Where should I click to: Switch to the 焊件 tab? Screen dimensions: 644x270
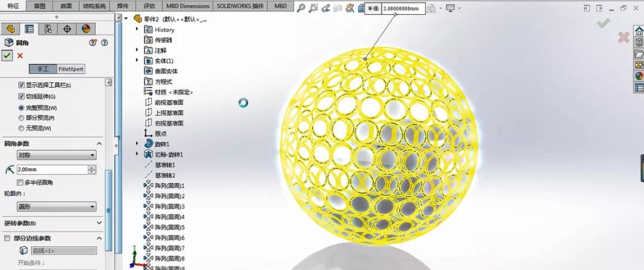pos(123,6)
